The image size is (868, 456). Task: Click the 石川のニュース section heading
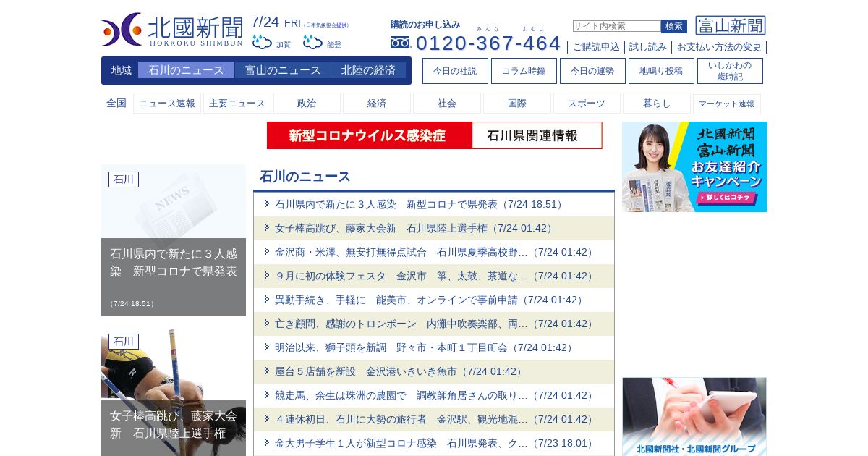[305, 177]
